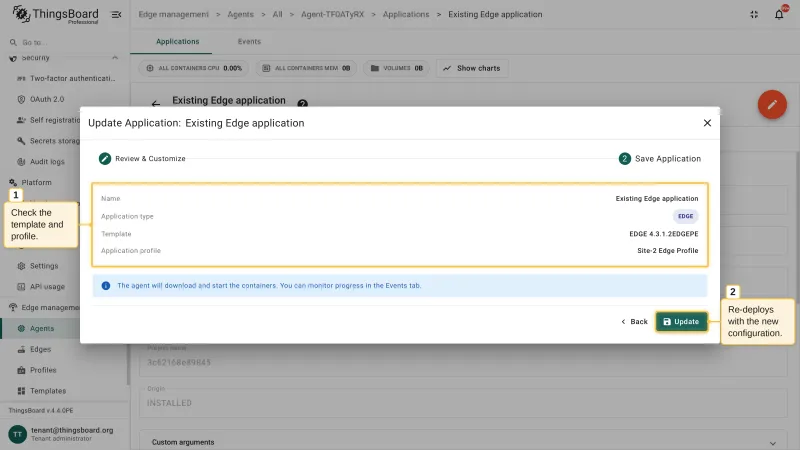Select the Review & Customize step

[x=142, y=159]
